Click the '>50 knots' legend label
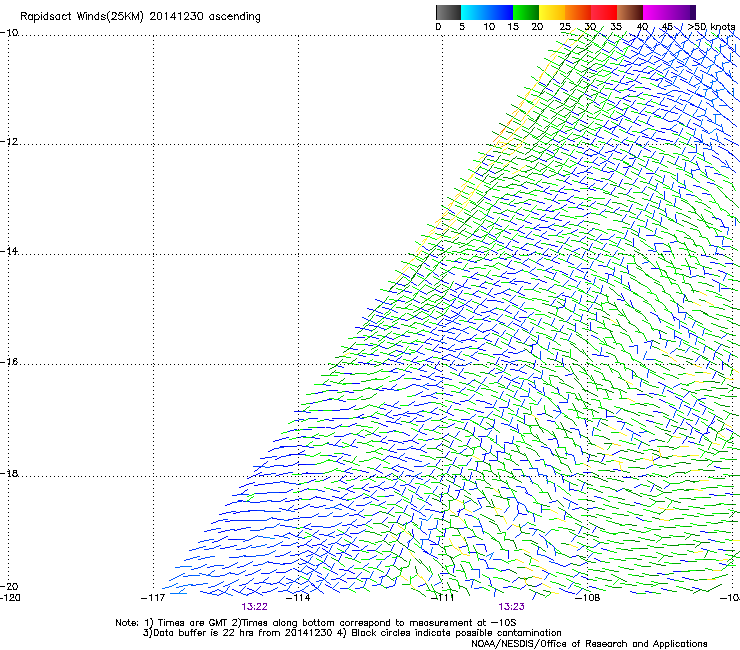Viewport: 740px width, 650px height. [x=711, y=27]
